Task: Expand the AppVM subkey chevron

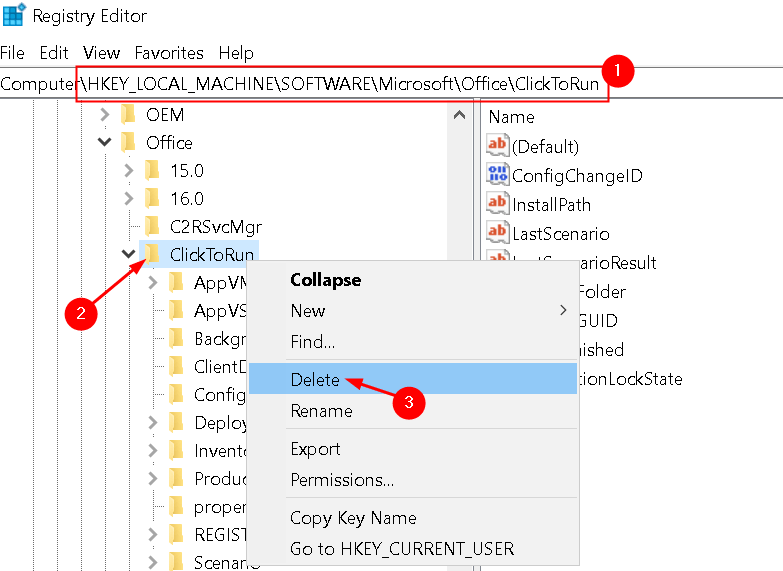Action: point(153,283)
